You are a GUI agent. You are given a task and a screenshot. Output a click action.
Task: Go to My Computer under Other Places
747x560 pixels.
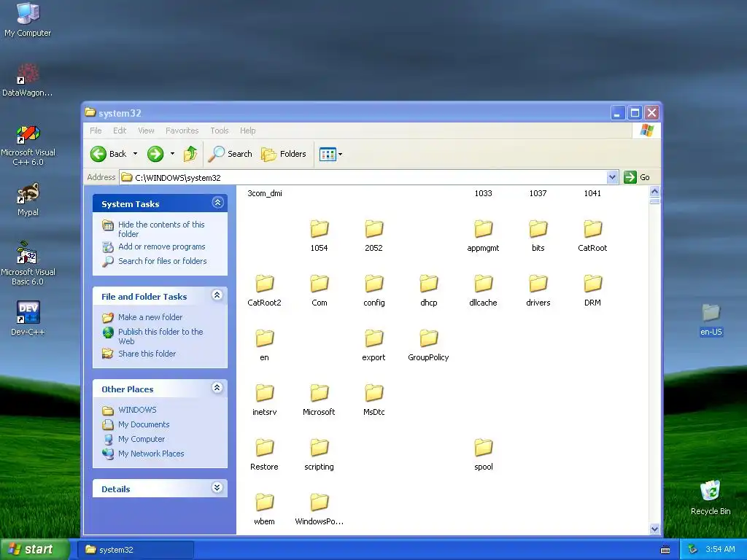point(141,439)
